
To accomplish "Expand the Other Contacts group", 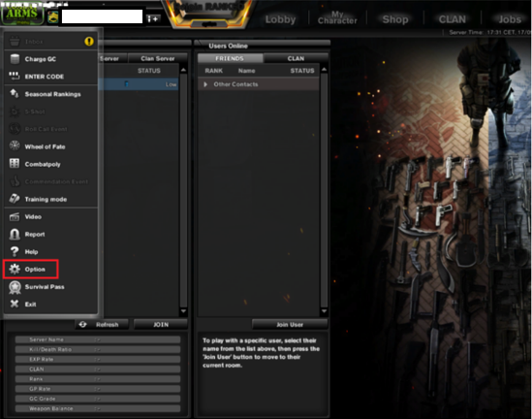I will (205, 84).
